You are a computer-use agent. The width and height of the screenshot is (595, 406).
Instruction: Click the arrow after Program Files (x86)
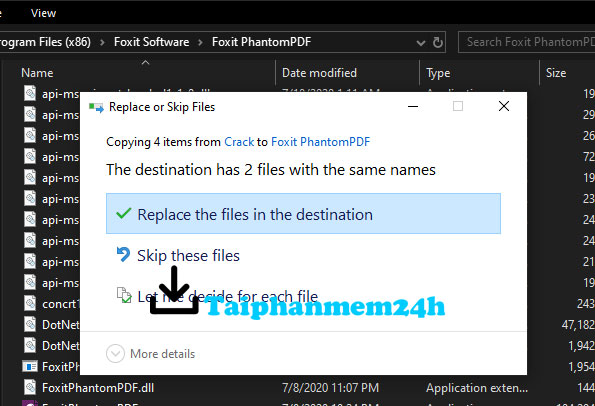pos(102,42)
